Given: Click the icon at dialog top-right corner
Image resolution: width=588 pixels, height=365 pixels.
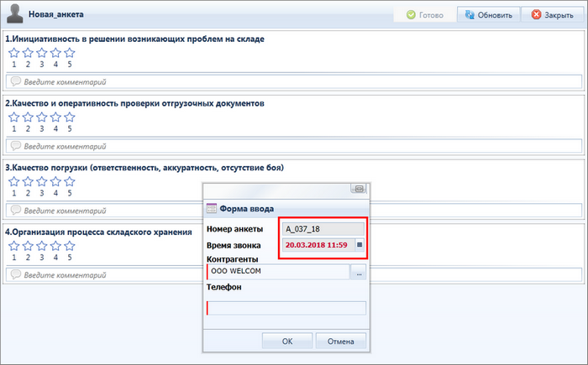Looking at the screenshot, I should coord(359,189).
